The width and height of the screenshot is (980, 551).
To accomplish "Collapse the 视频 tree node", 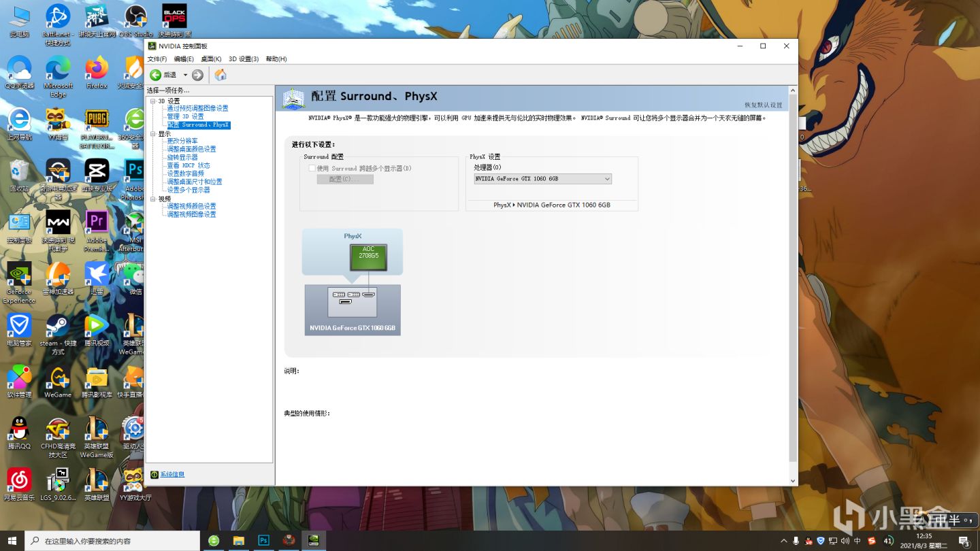I will coord(153,199).
